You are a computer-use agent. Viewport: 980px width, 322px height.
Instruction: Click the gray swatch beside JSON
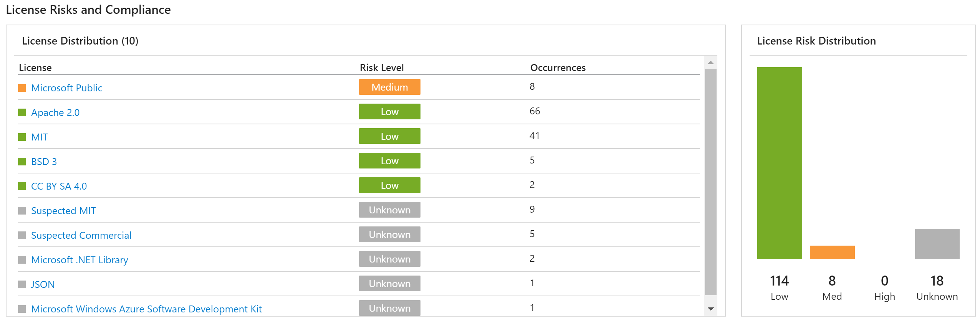coord(22,284)
